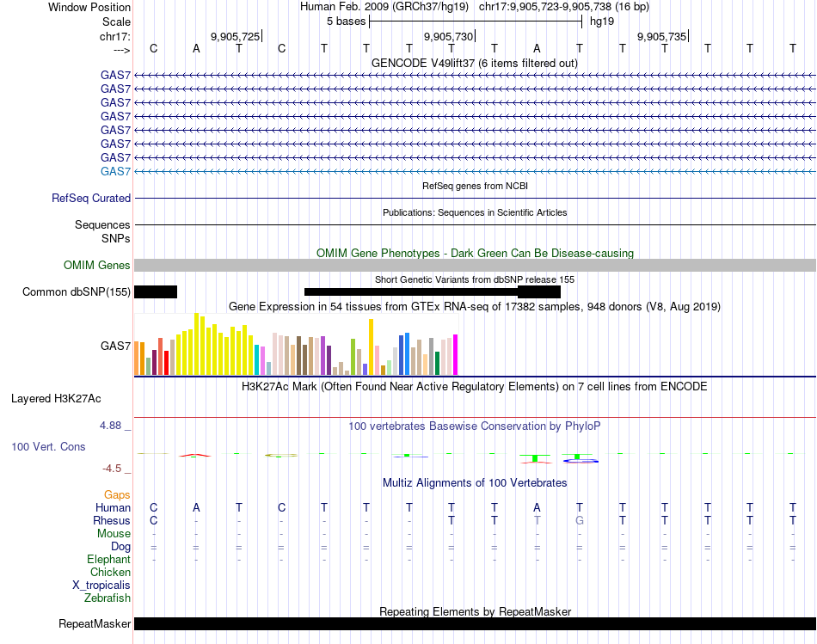Open the 100 Vert. Cons track label

point(48,446)
